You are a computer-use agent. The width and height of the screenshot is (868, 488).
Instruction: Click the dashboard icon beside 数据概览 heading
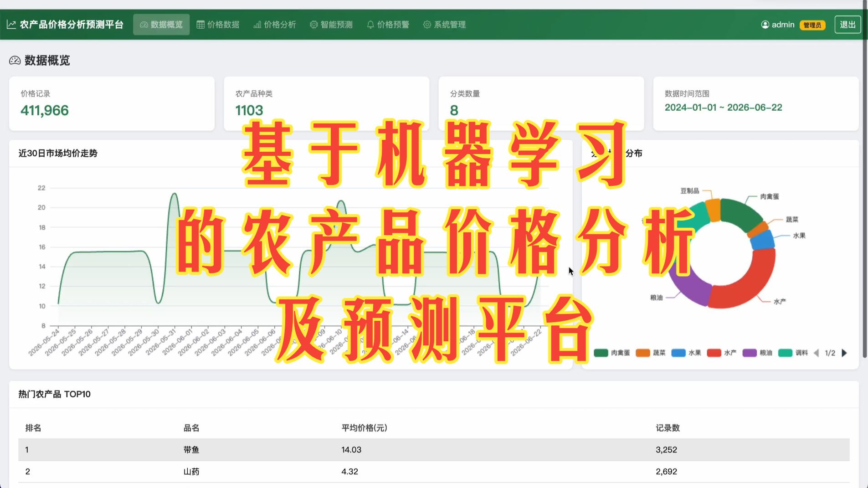pyautogui.click(x=15, y=60)
